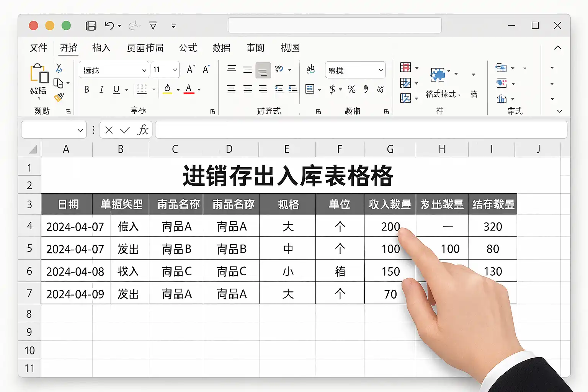
Task: Increase font size with the larger A icon
Action: pyautogui.click(x=191, y=69)
